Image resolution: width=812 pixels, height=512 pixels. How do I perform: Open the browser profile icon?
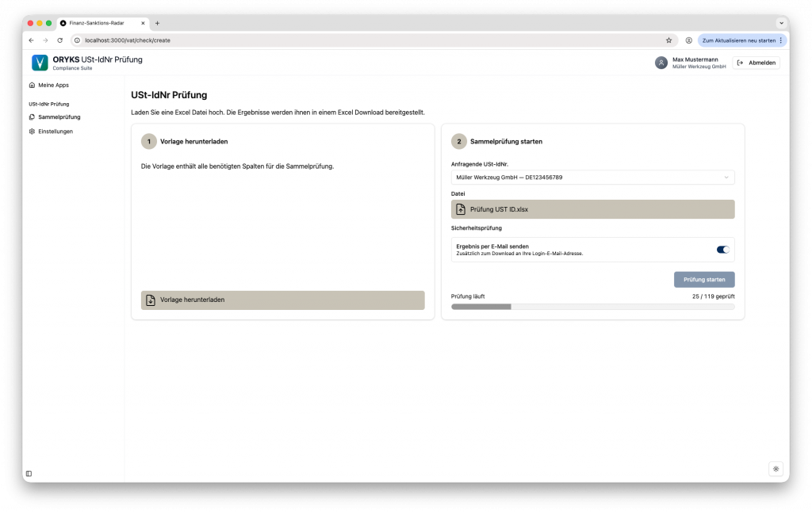point(688,40)
